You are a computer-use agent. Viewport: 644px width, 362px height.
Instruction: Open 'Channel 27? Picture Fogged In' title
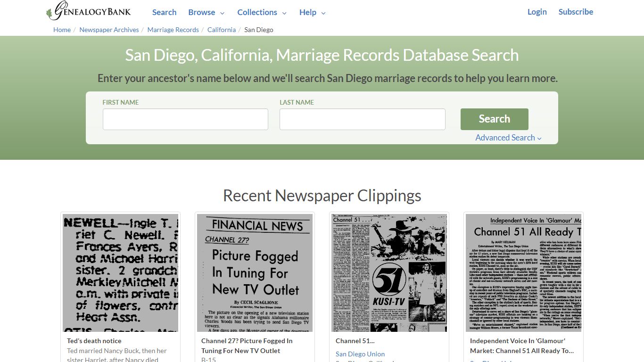247,346
